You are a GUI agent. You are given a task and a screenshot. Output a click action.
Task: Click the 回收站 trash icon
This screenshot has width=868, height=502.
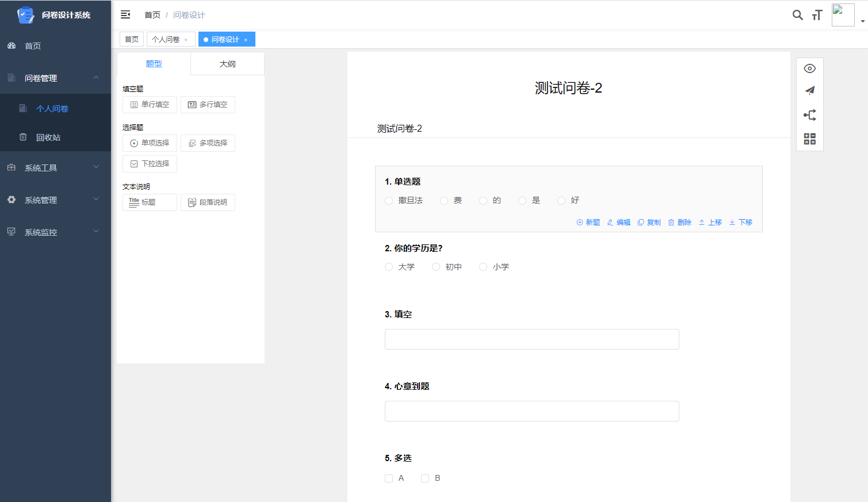23,137
